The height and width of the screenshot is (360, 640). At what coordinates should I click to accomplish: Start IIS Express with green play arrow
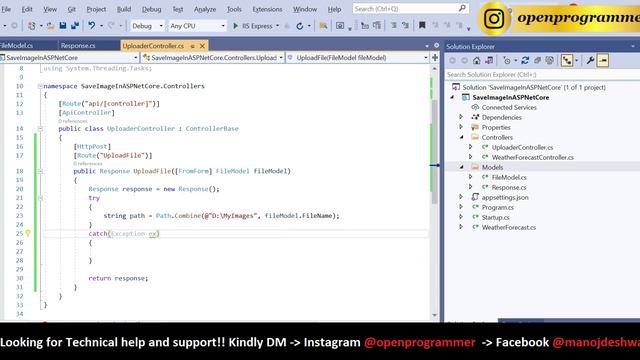click(x=236, y=26)
